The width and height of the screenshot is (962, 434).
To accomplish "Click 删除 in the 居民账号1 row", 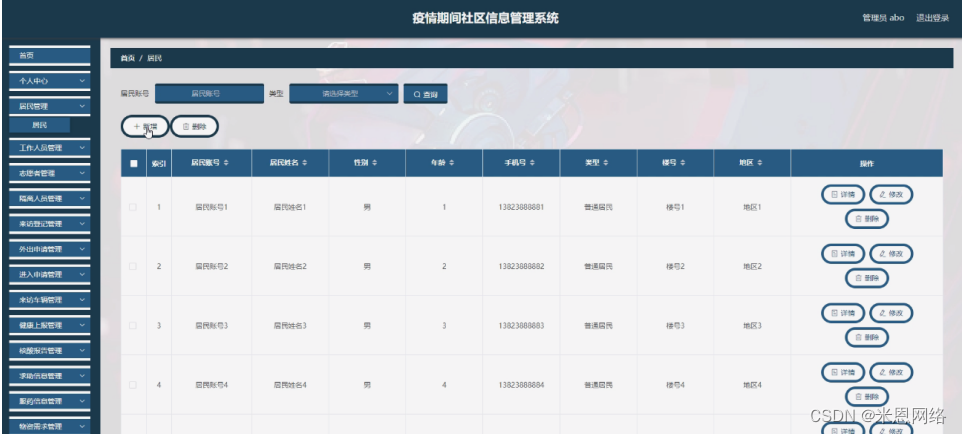I will [866, 219].
